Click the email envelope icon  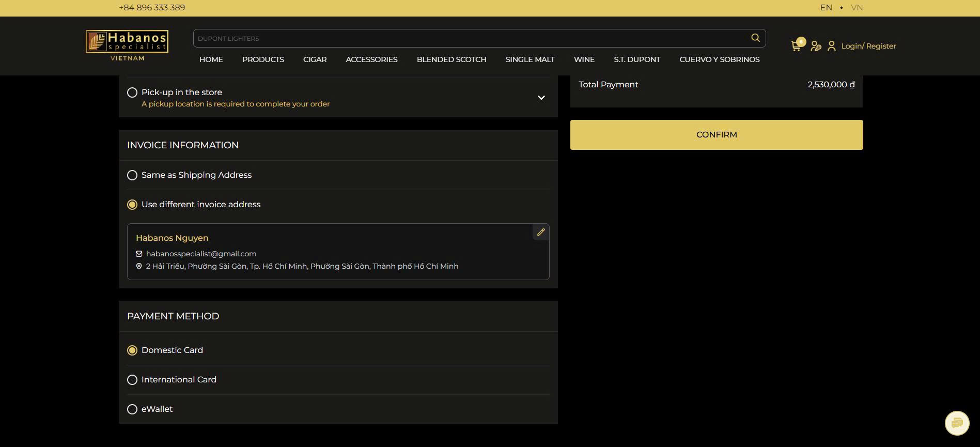pos(139,254)
